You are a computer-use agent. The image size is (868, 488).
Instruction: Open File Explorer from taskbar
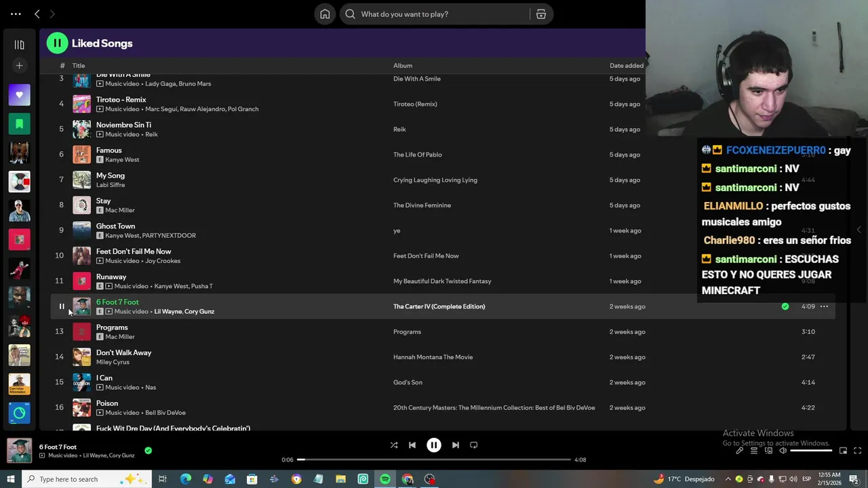[340, 479]
